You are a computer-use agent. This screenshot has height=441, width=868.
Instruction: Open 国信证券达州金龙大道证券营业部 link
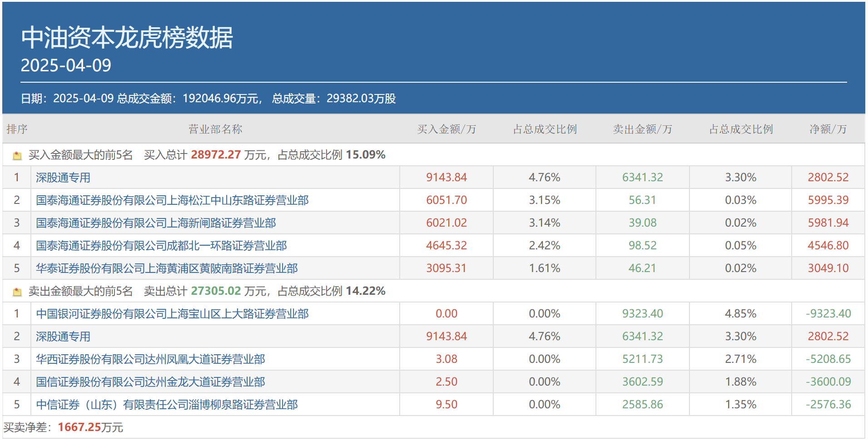(150, 382)
